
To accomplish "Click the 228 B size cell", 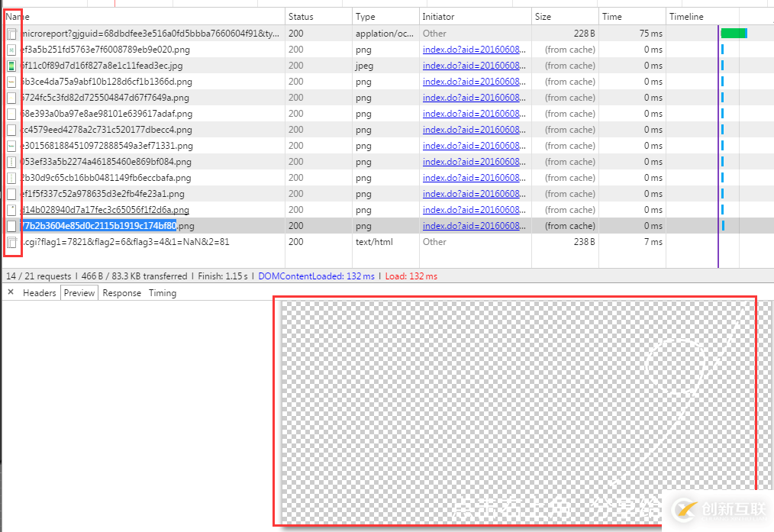I will point(585,34).
